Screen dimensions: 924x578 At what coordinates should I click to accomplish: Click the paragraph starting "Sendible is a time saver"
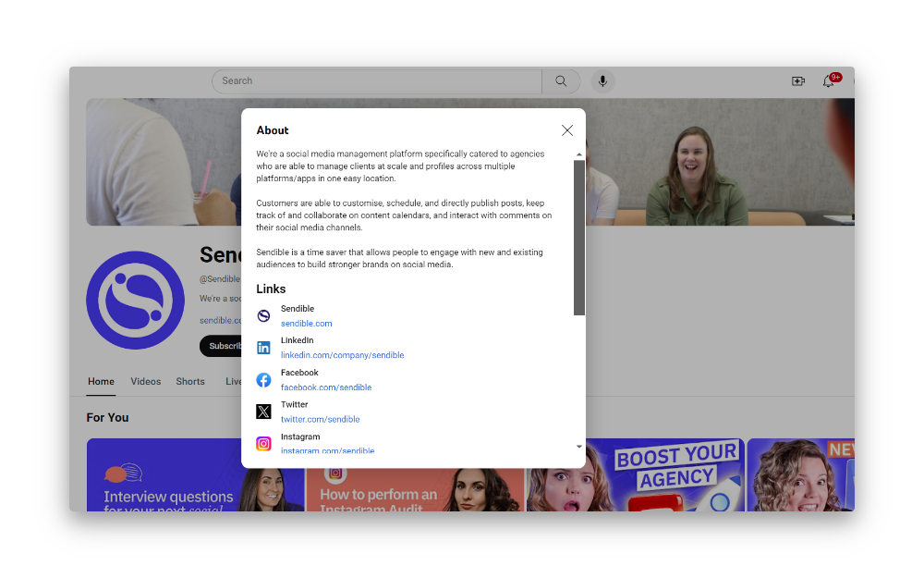(399, 258)
